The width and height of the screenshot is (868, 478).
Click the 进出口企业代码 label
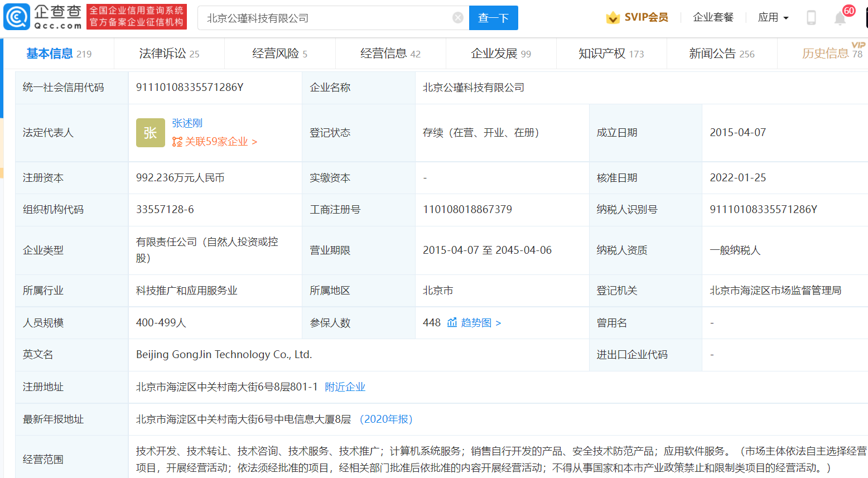[x=632, y=354]
